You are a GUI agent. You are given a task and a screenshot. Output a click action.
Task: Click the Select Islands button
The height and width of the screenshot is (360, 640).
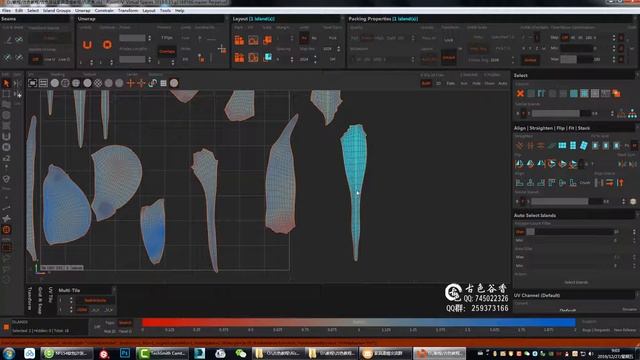click(x=576, y=282)
